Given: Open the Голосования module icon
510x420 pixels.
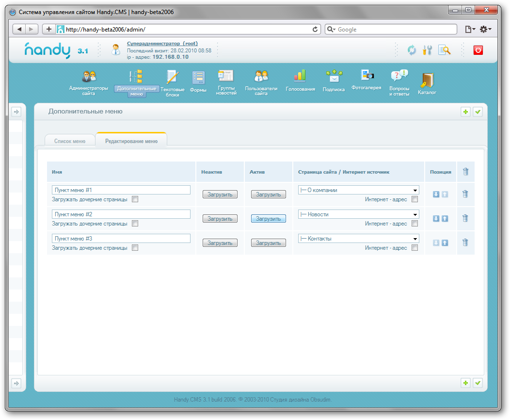Looking at the screenshot, I should click(300, 76).
